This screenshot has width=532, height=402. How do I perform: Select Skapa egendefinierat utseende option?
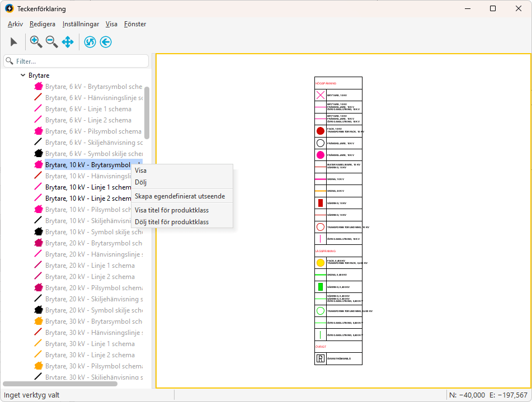click(x=180, y=196)
